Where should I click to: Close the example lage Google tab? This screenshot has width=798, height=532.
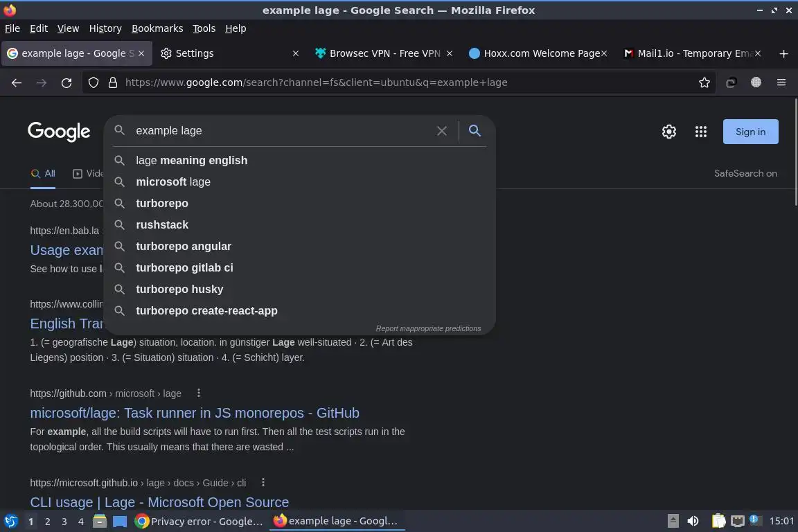[x=141, y=53]
